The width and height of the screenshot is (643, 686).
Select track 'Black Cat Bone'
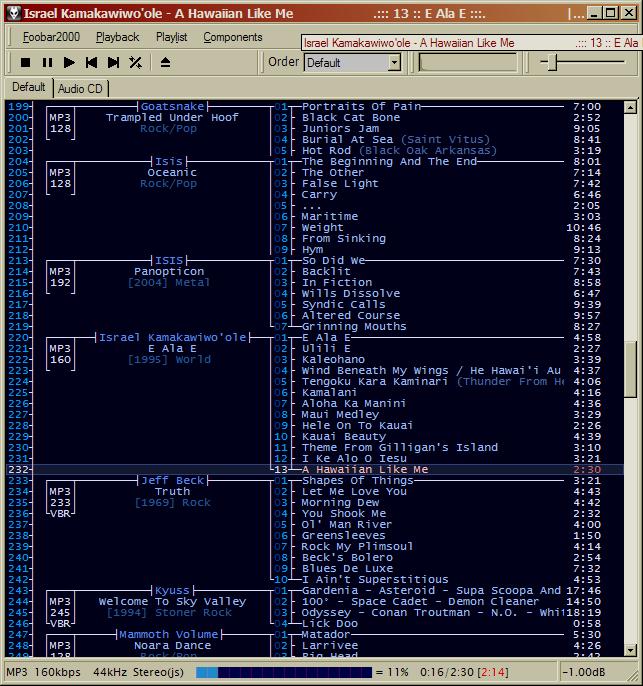click(x=351, y=117)
